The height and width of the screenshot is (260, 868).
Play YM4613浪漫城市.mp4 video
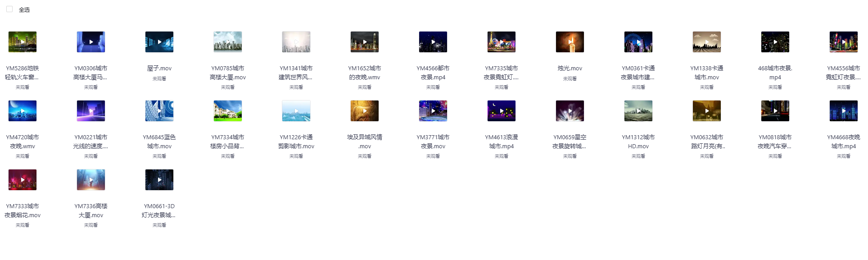[502, 111]
